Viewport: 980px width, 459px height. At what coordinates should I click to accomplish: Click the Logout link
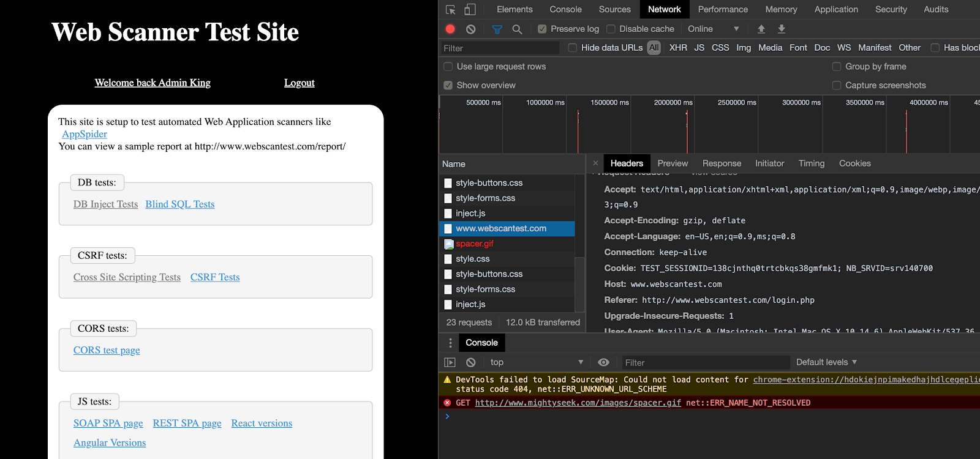point(299,83)
